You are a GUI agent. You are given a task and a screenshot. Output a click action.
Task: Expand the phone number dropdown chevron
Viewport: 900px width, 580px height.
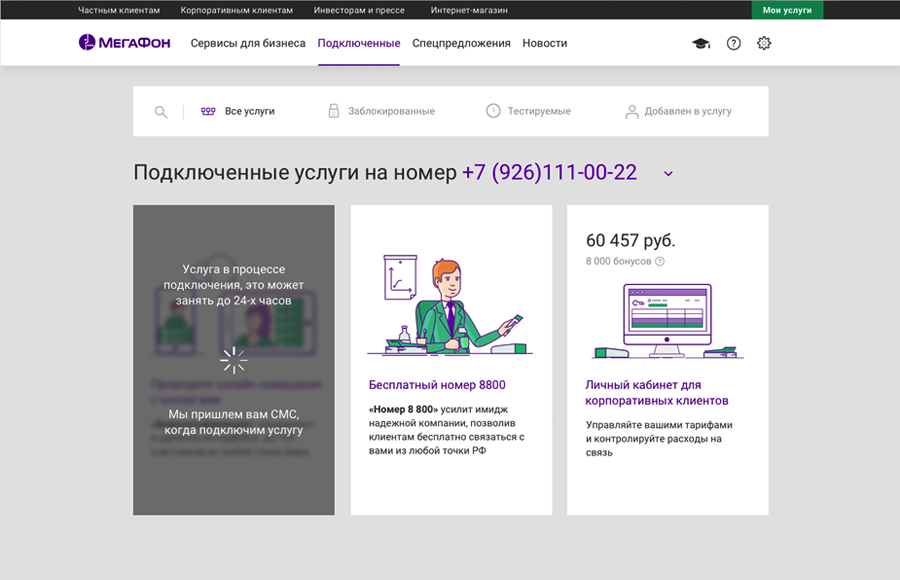668,173
